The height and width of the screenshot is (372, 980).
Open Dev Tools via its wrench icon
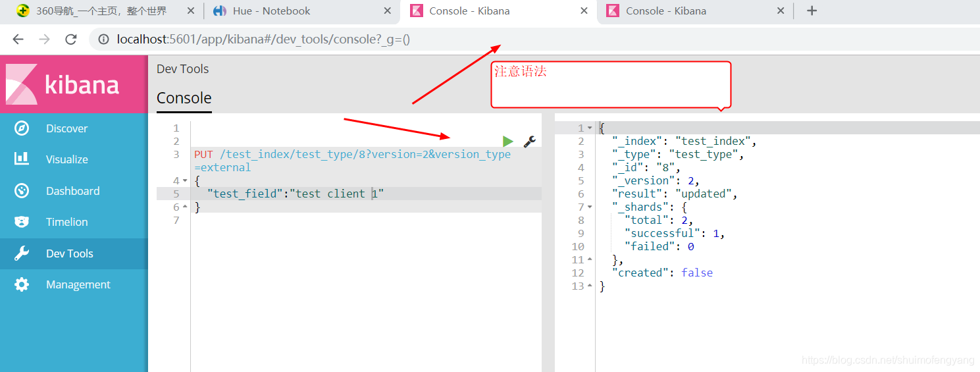tap(22, 253)
